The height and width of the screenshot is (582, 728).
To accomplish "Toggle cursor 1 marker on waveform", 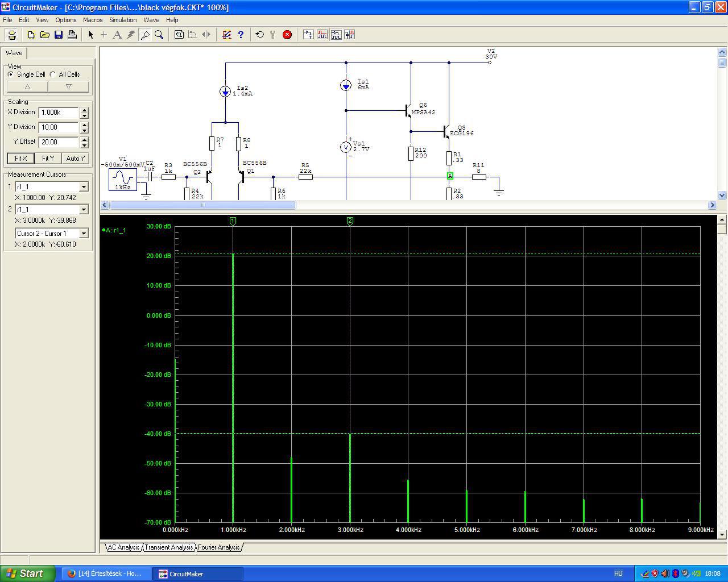I will tap(233, 221).
